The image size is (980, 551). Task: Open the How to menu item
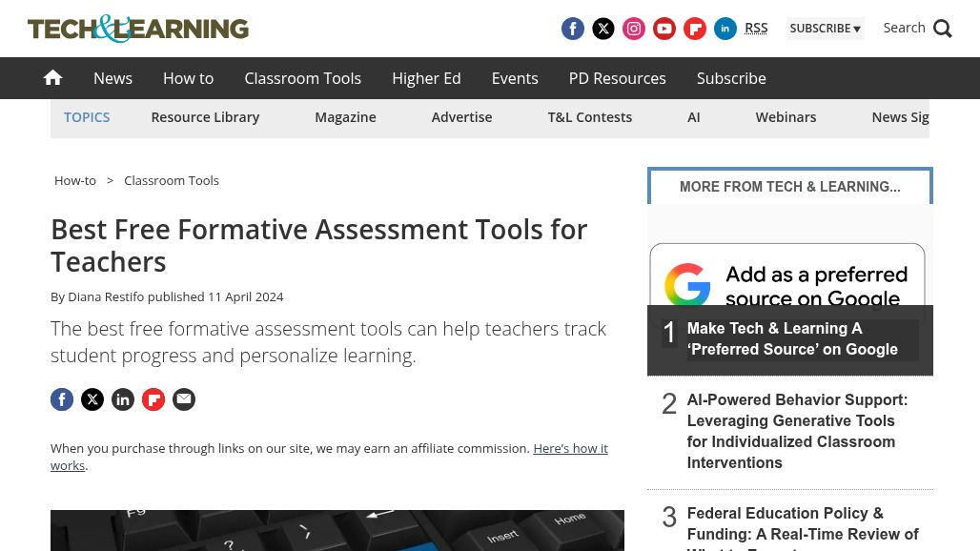pyautogui.click(x=188, y=78)
